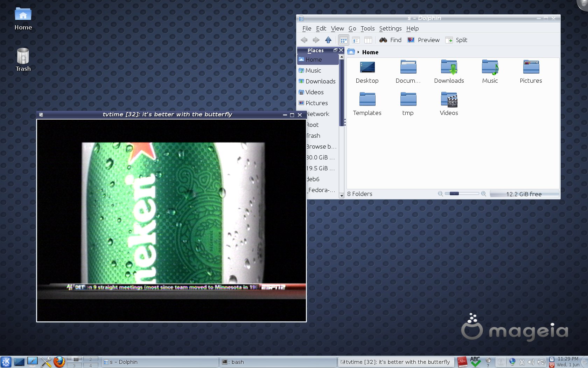Click the volume speaker tray icon
588x368 pixels.
click(531, 362)
